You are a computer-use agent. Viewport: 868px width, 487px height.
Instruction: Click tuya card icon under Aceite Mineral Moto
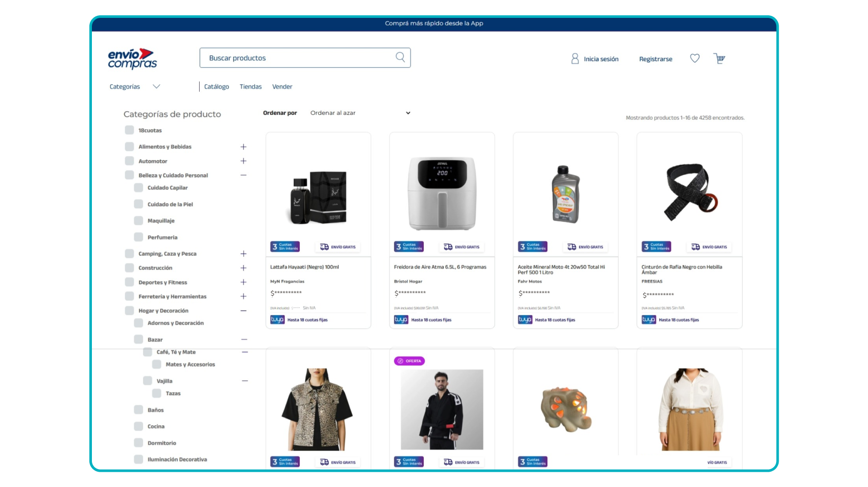525,320
